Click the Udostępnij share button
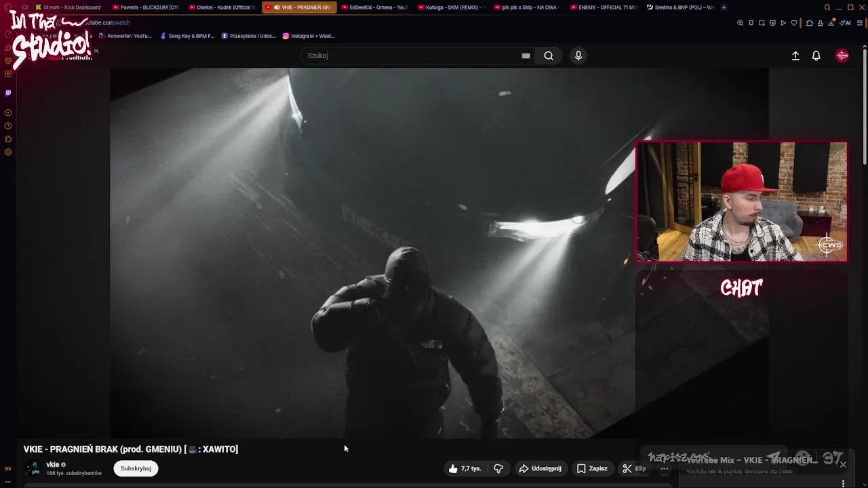 pyautogui.click(x=540, y=468)
